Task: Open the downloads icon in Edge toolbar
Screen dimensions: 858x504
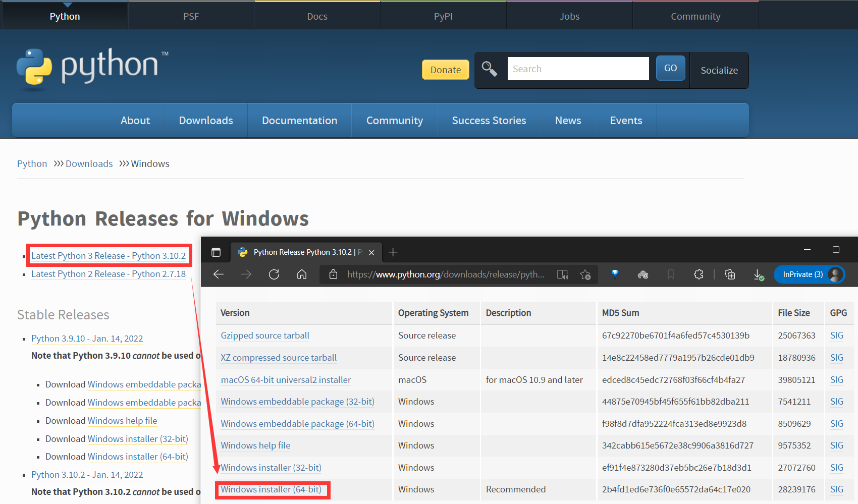Action: coord(758,274)
